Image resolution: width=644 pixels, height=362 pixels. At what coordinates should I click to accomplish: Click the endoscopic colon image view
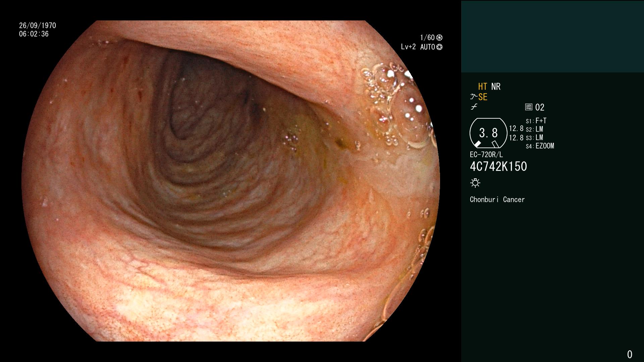pos(231,181)
